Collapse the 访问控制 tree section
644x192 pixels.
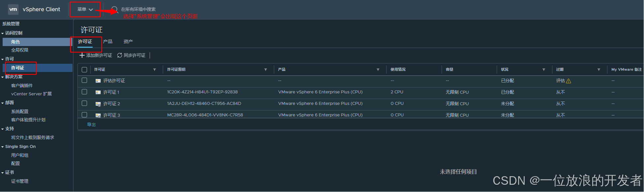[x=3, y=33]
